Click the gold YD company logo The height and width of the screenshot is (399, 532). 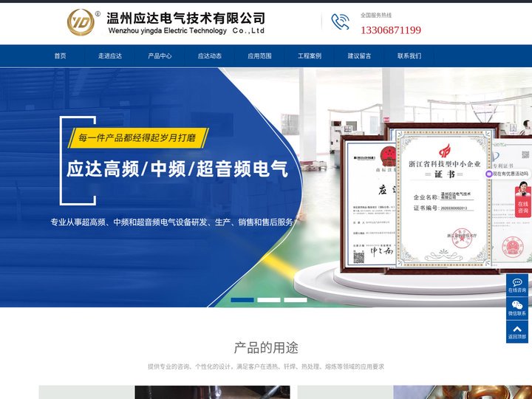(81, 22)
